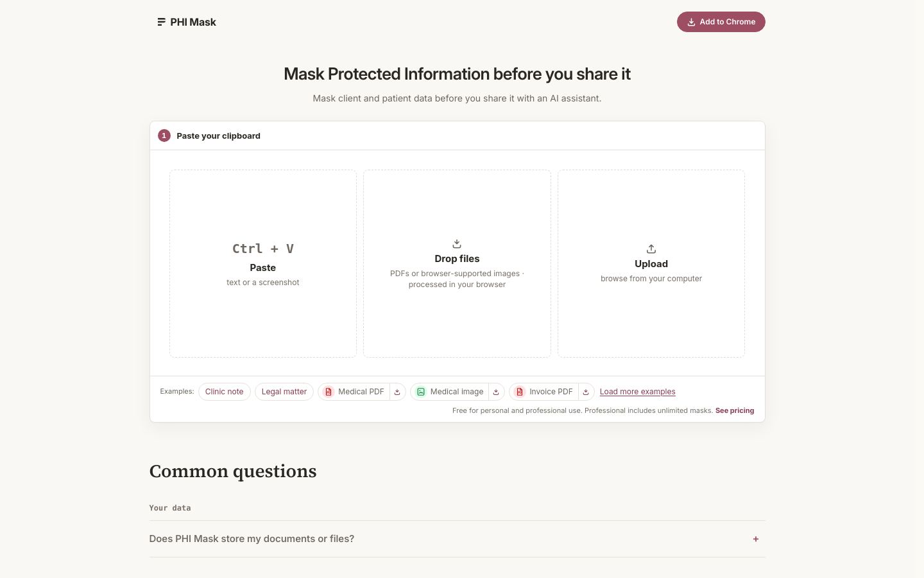Click the PHI Mask logo icon
Viewport: 924px width, 578px height.
pos(161,22)
